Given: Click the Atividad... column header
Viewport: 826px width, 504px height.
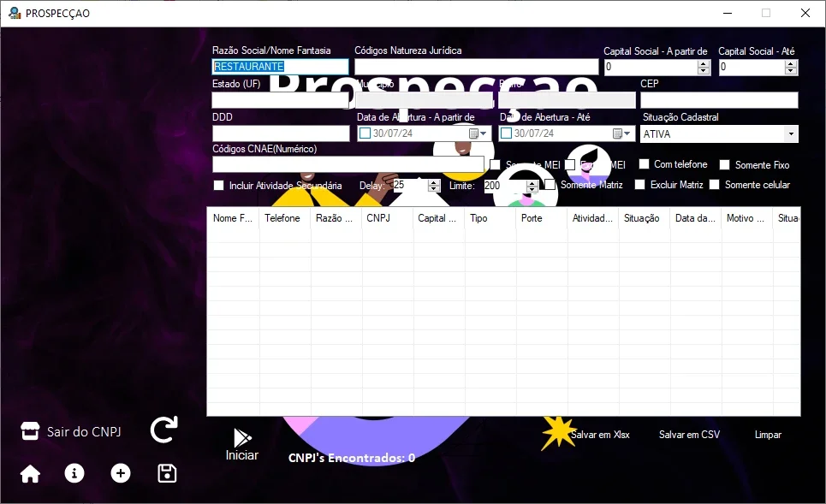Looking at the screenshot, I should (592, 218).
